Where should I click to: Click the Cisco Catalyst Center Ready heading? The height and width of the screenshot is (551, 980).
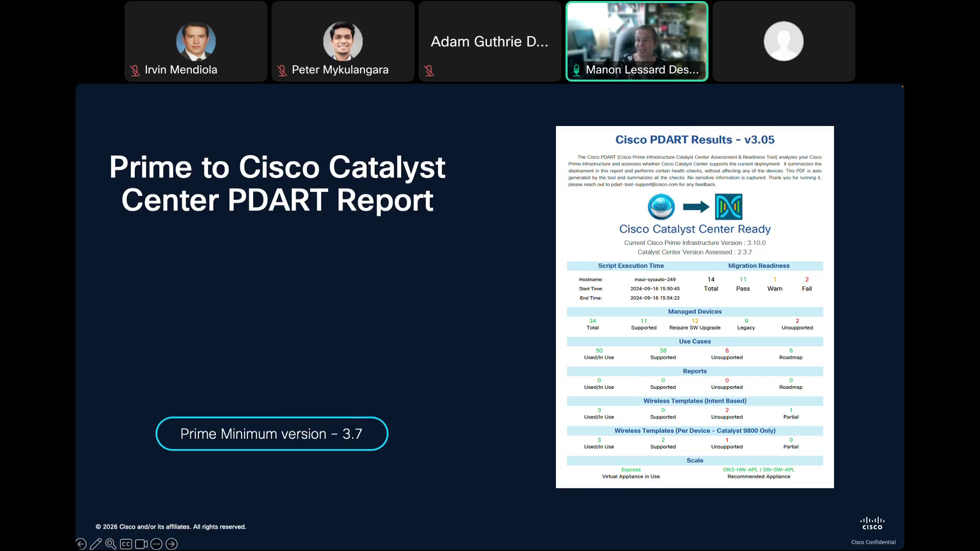coord(695,229)
